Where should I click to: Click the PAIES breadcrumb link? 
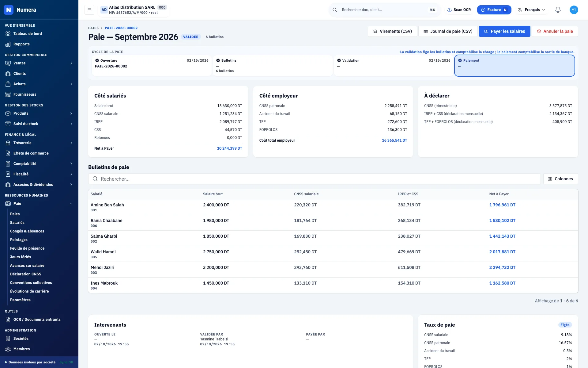[x=93, y=28]
